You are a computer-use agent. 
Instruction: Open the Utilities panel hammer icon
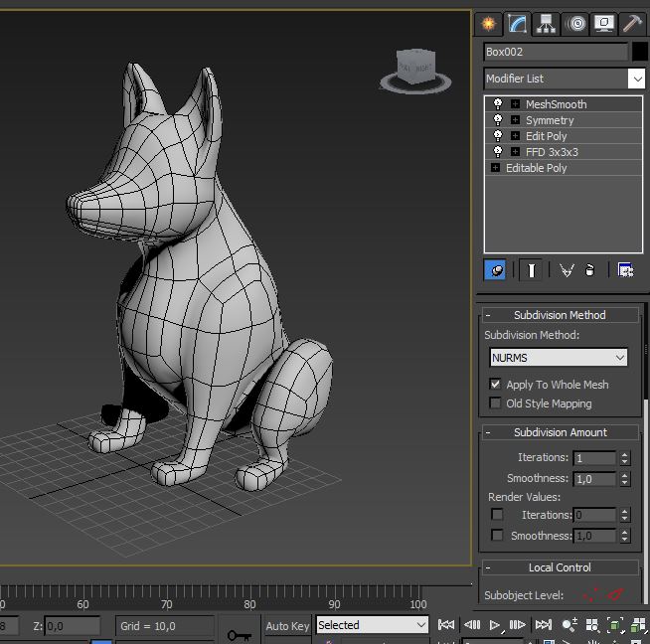[x=631, y=23]
